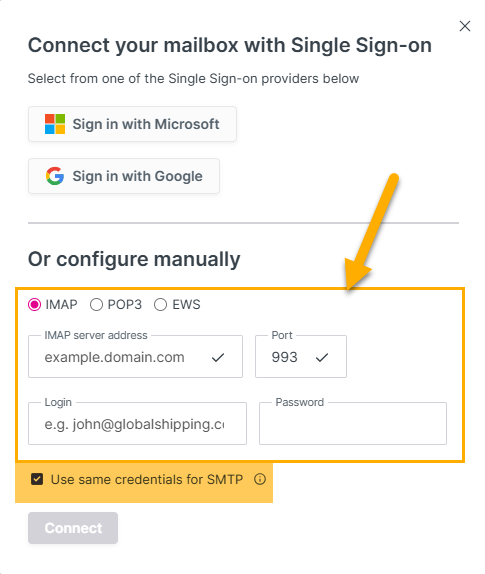The image size is (485, 574).
Task: Focus the IMAP server address field
Action: tap(135, 357)
